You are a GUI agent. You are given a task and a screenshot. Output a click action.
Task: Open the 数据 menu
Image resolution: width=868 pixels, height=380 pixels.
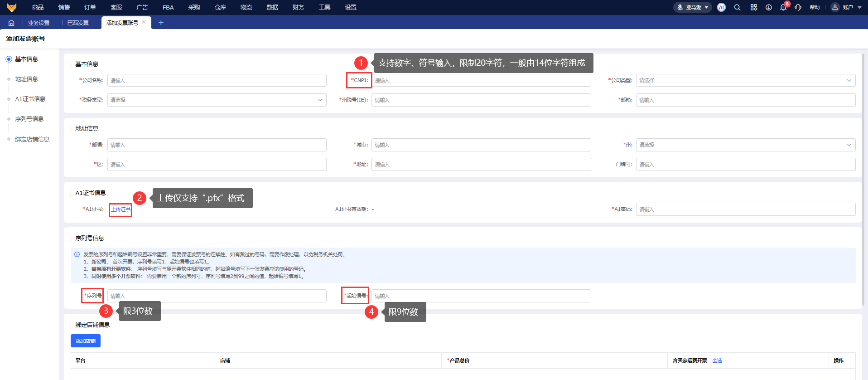click(272, 7)
